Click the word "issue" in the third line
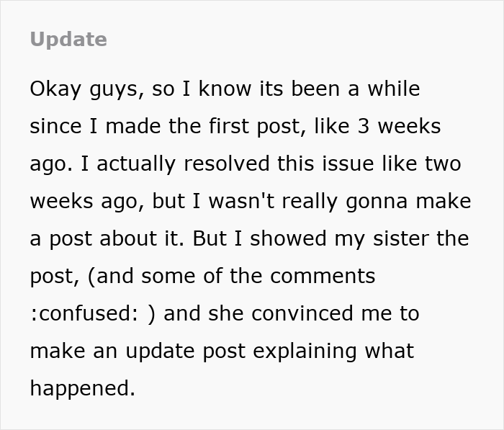Image resolution: width=504 pixels, height=430 pixels. point(348,164)
